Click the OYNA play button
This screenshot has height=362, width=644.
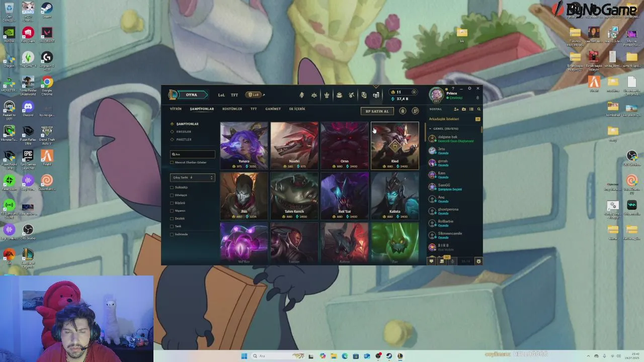pos(192,95)
